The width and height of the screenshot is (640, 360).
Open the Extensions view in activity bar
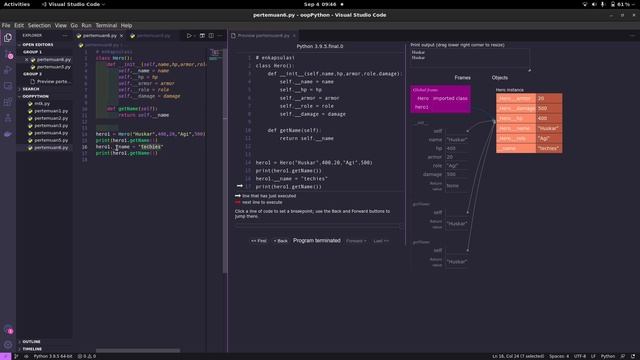point(8,102)
